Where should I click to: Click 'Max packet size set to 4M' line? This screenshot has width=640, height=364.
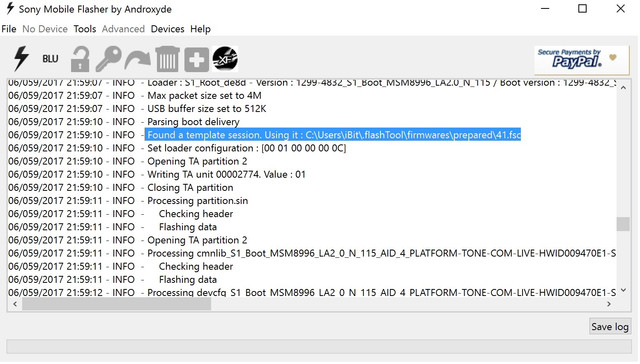[x=204, y=96]
